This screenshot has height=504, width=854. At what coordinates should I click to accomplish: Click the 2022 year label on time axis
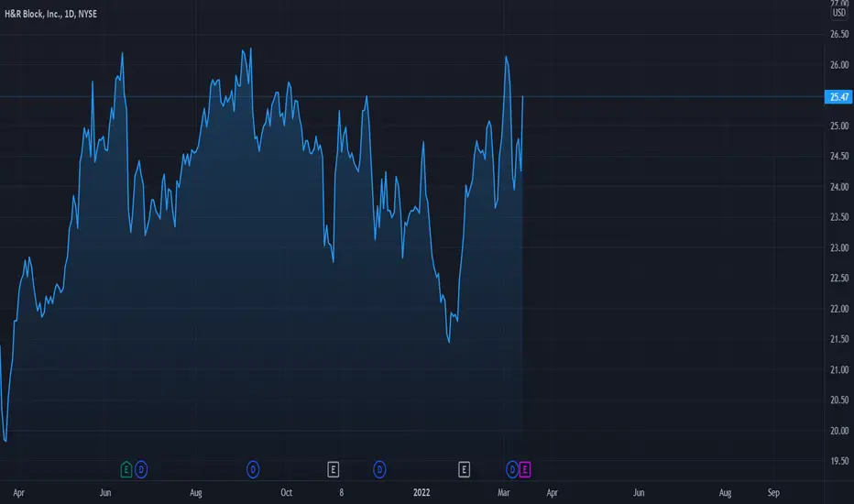(x=422, y=493)
